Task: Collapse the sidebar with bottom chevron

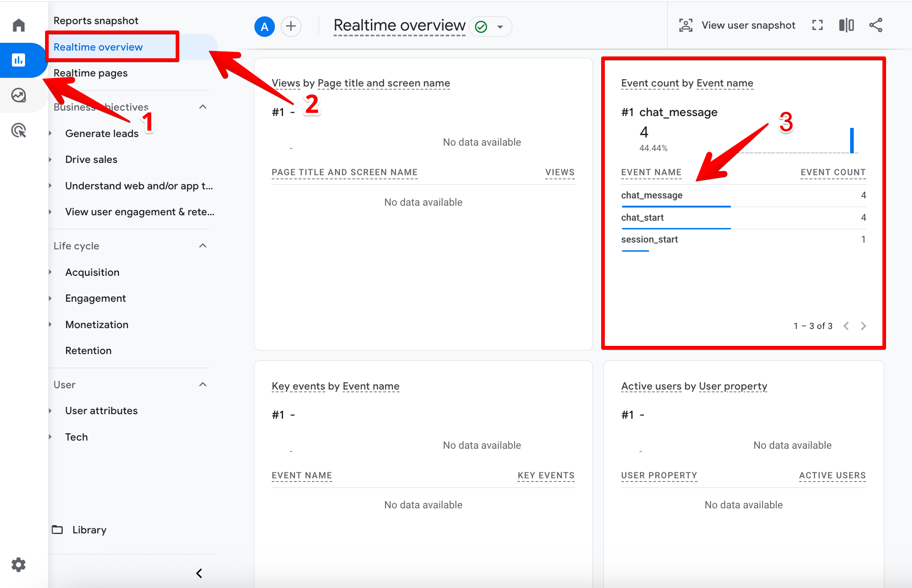Action: pyautogui.click(x=199, y=573)
